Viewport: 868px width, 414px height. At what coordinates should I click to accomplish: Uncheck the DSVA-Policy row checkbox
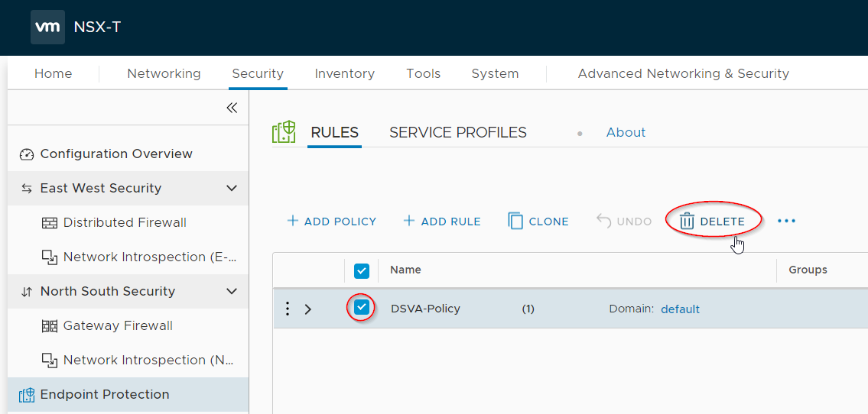click(362, 308)
